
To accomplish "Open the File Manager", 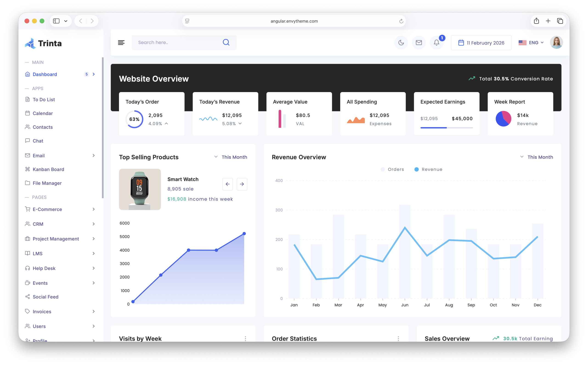I will point(47,183).
